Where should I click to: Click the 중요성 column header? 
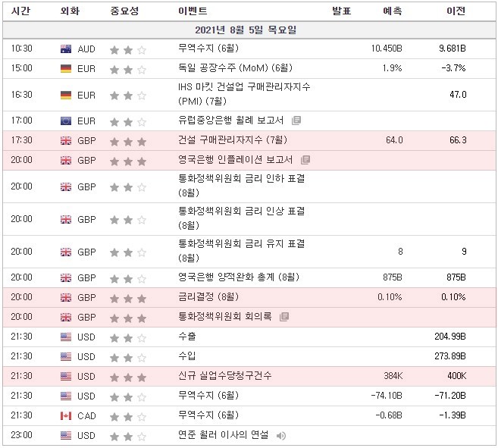(123, 11)
